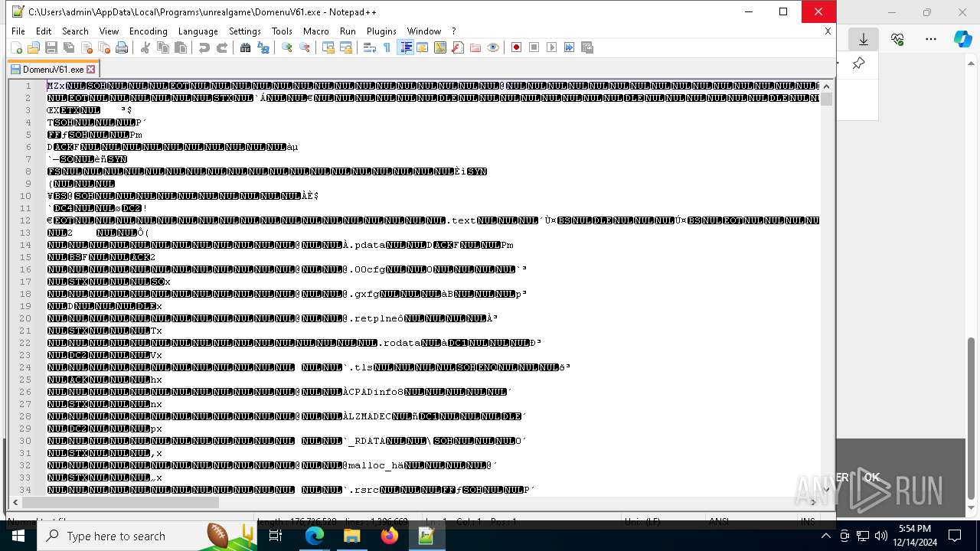
Task: Open Firefox from the taskbar
Action: coord(389,536)
